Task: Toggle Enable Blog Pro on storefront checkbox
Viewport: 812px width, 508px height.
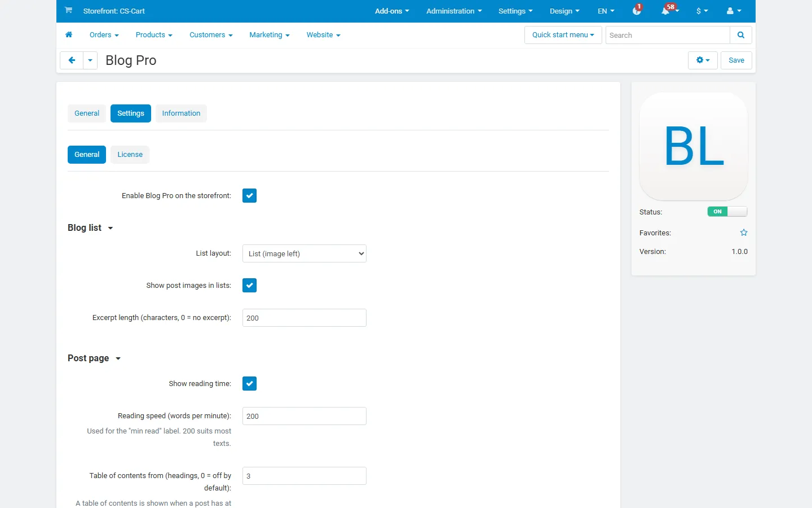Action: pos(249,196)
